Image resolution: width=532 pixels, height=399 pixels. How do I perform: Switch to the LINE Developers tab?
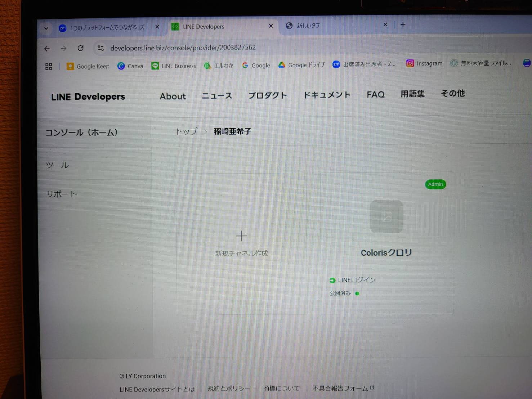(x=223, y=26)
